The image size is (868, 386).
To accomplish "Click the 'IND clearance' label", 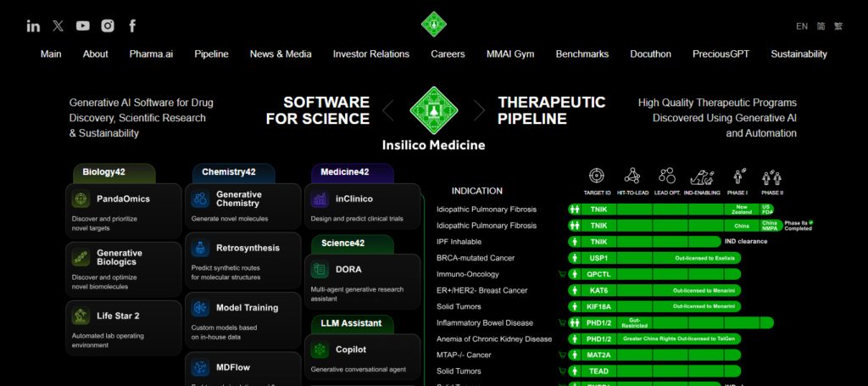I will coord(746,242).
